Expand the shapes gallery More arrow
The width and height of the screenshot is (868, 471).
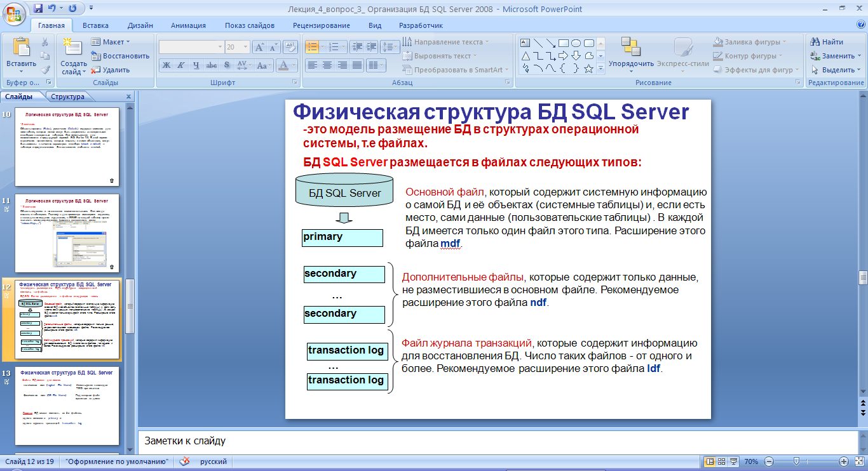(600, 69)
